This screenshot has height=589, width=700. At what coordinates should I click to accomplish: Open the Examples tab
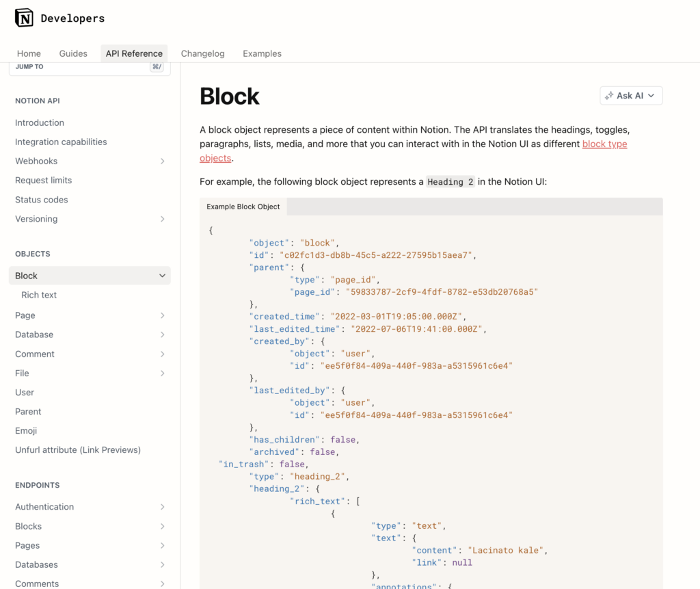[x=262, y=53]
